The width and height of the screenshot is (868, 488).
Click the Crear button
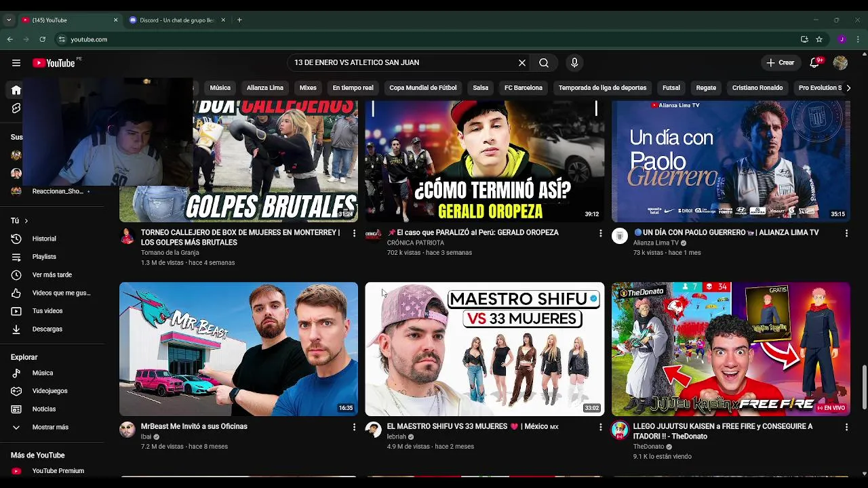click(x=780, y=63)
